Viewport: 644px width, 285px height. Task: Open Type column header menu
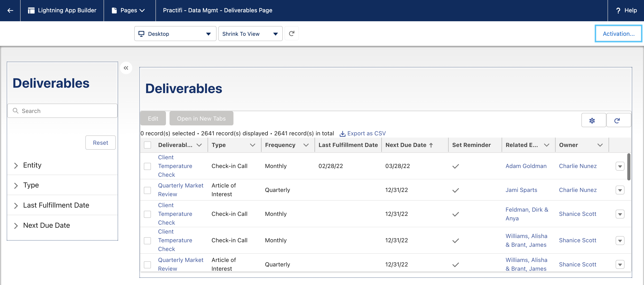coord(253,145)
